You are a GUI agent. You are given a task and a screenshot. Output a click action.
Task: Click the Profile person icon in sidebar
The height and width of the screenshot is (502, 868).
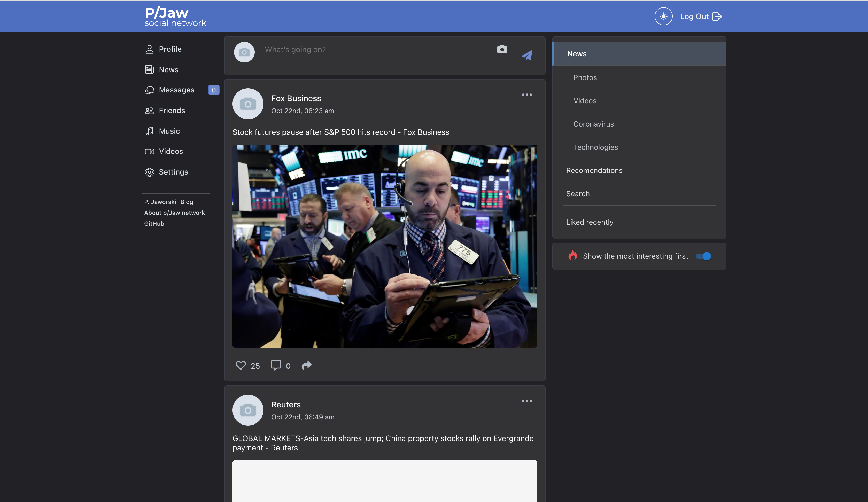[149, 49]
